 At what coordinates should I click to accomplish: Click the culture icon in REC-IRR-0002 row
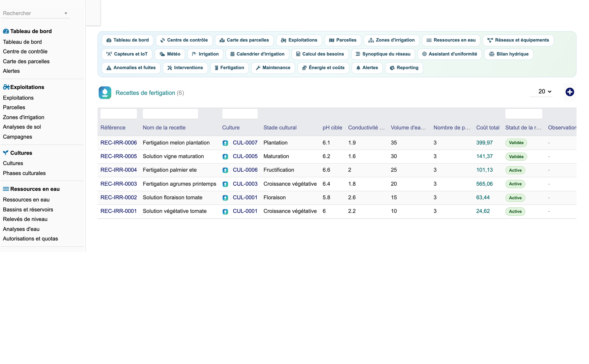point(225,198)
